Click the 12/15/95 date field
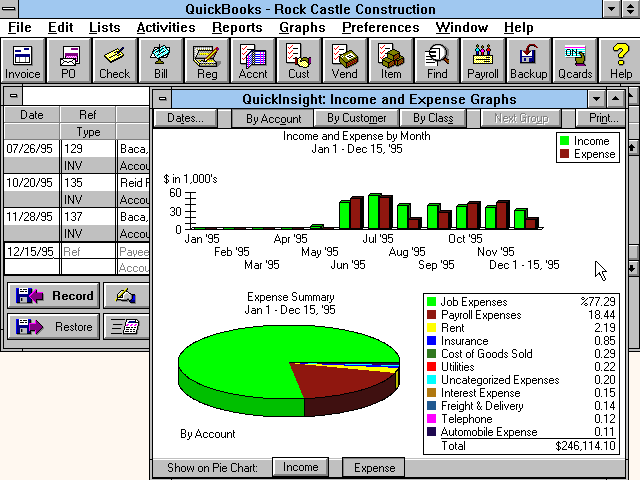Screen dimensions: 640x480 point(32,251)
